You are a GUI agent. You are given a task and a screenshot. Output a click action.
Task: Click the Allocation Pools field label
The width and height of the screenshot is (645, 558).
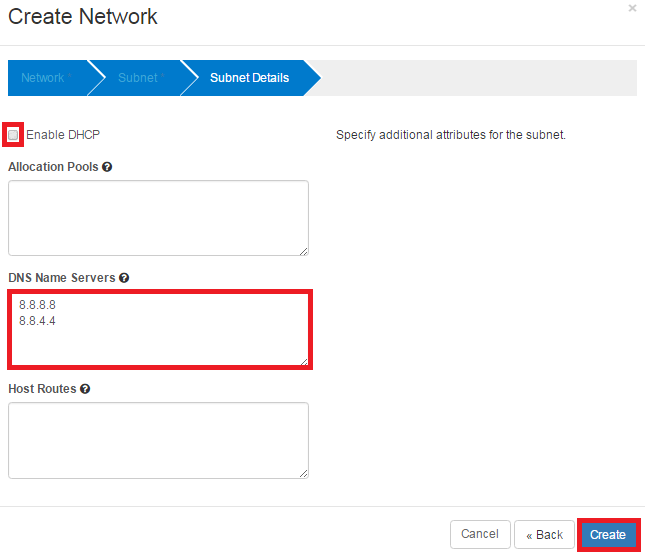point(53,167)
